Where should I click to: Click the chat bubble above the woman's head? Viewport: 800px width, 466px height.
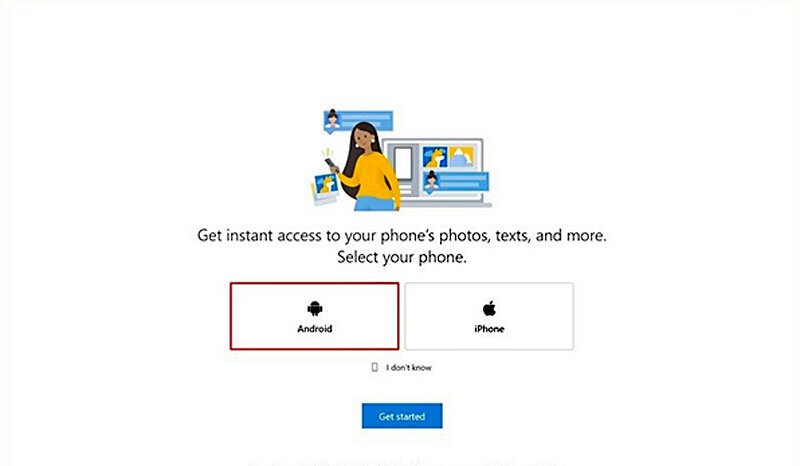358,121
